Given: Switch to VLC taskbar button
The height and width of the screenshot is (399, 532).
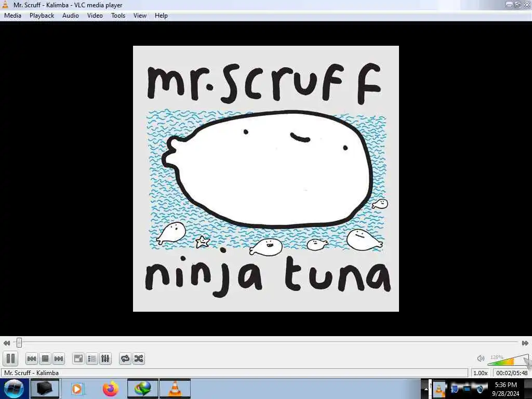Looking at the screenshot, I should pos(175,389).
